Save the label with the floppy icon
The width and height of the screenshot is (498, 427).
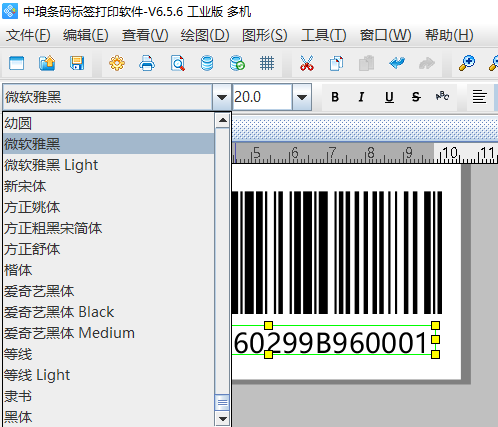coord(77,63)
